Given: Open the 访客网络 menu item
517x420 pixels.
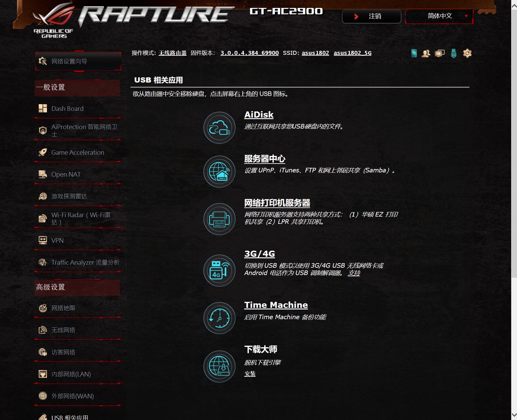Looking at the screenshot, I should click(77, 352).
